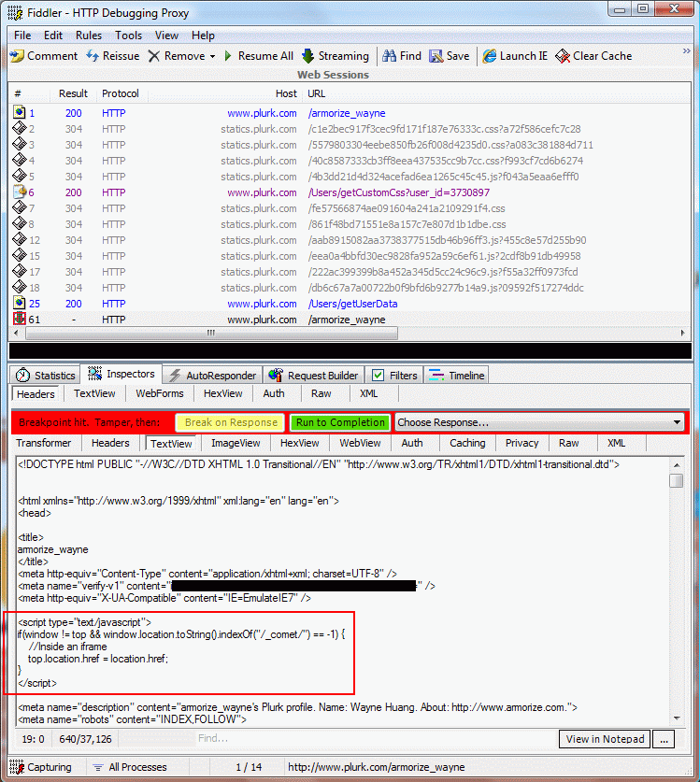Click the /Users/getCustomCss?user_id=3730897 URL
Image resolution: width=700 pixels, height=782 pixels.
click(x=399, y=192)
